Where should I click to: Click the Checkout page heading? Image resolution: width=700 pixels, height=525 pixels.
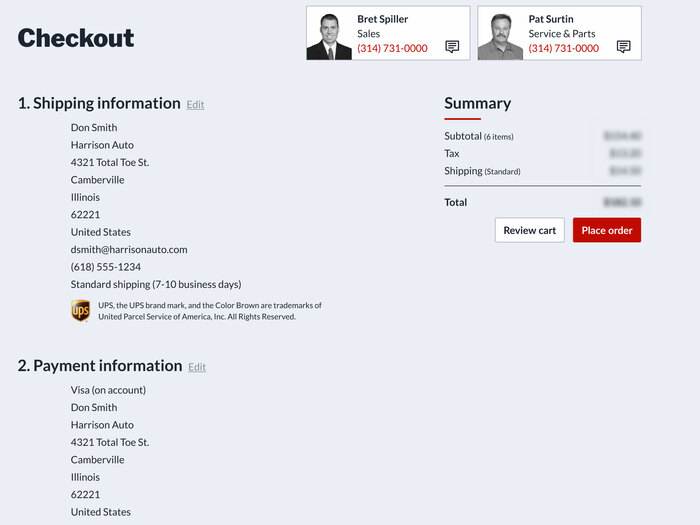pos(76,38)
